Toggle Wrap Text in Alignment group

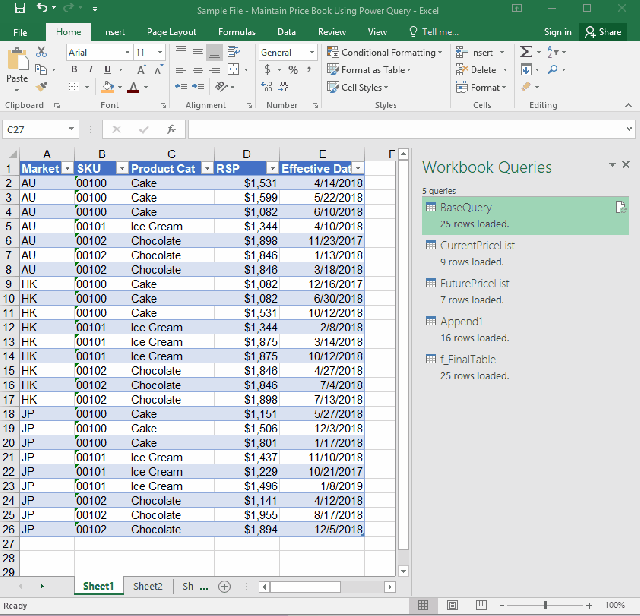point(234,51)
